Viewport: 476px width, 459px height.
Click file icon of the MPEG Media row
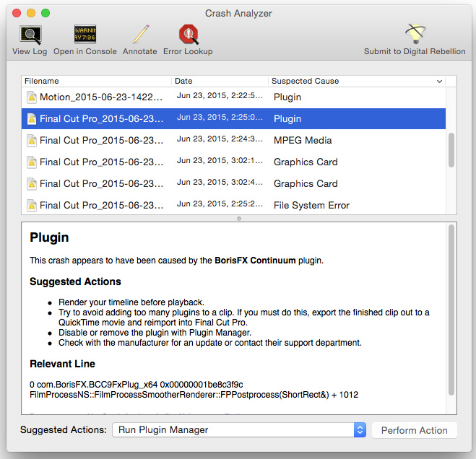click(32, 141)
